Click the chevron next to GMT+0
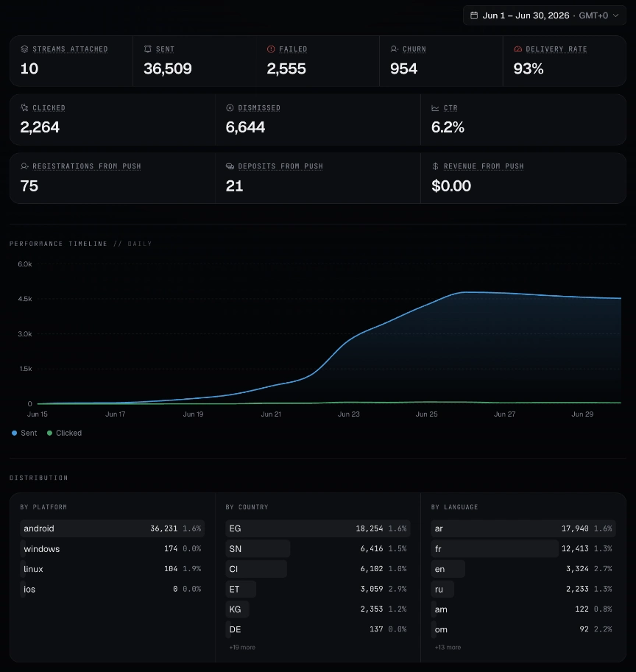Image resolution: width=636 pixels, height=672 pixels. coord(616,15)
